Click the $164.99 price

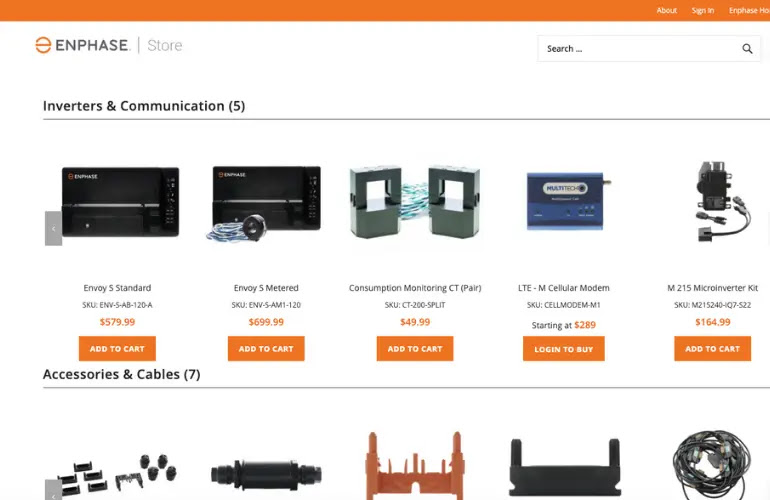[713, 322]
